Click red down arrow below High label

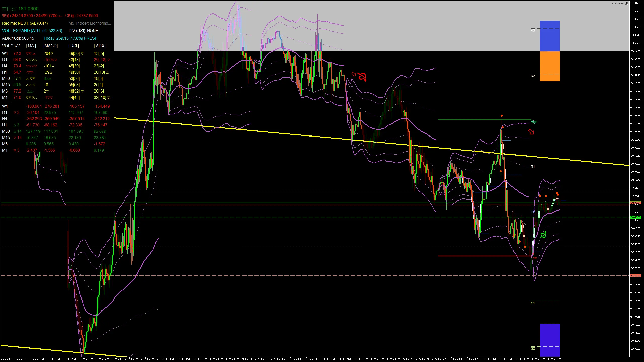(x=531, y=132)
